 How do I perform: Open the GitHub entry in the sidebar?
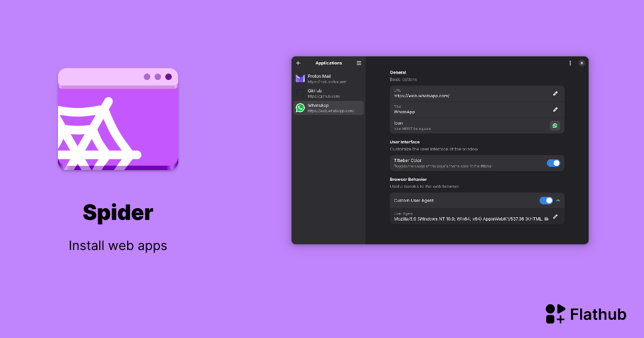pos(328,93)
